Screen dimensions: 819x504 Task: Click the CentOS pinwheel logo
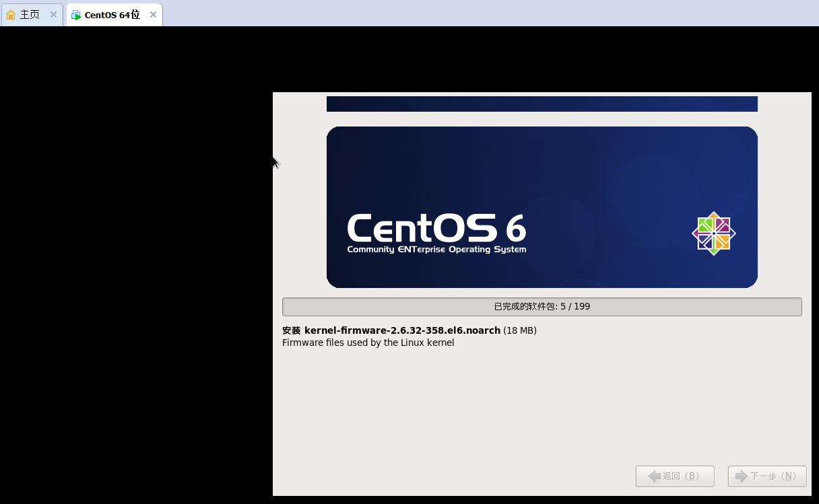tap(714, 233)
